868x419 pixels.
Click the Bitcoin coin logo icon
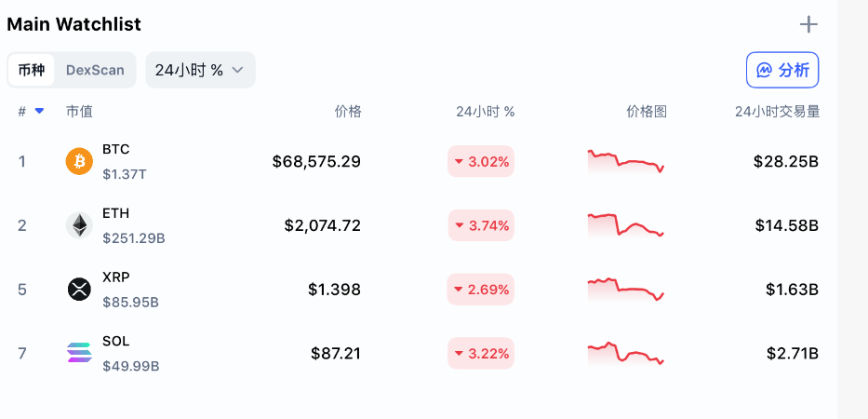pyautogui.click(x=79, y=161)
